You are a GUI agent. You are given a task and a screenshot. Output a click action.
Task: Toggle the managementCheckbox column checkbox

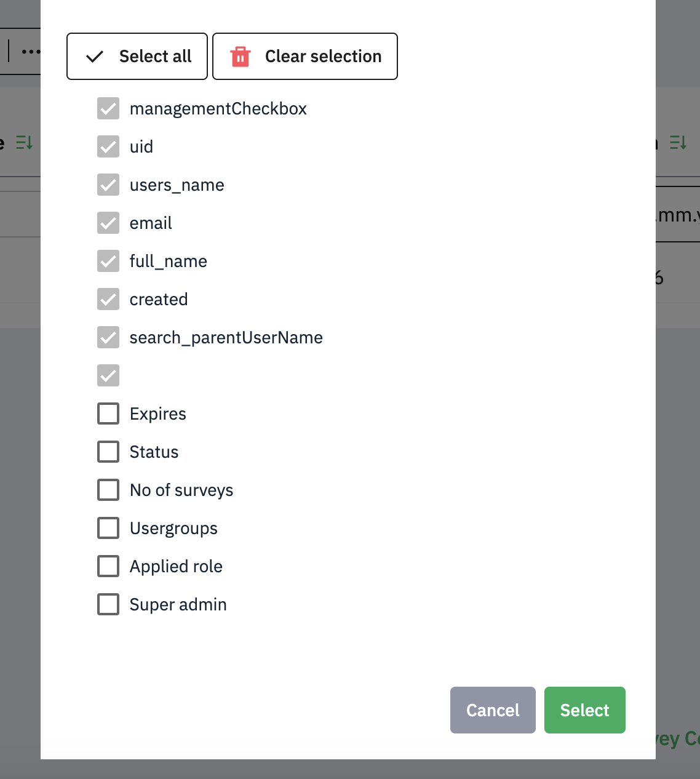point(108,108)
